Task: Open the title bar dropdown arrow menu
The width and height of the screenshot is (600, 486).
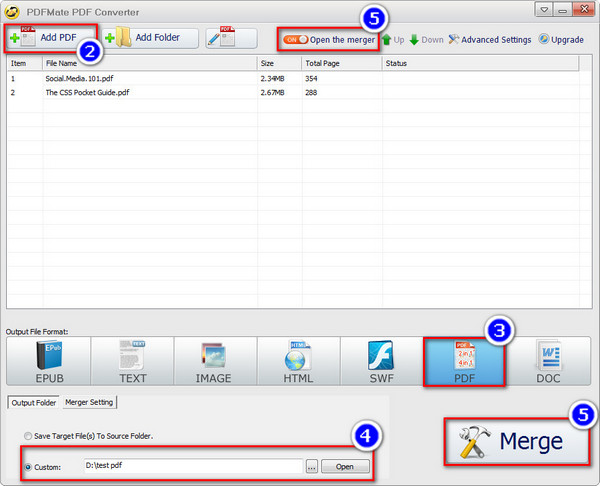Action: click(x=544, y=10)
